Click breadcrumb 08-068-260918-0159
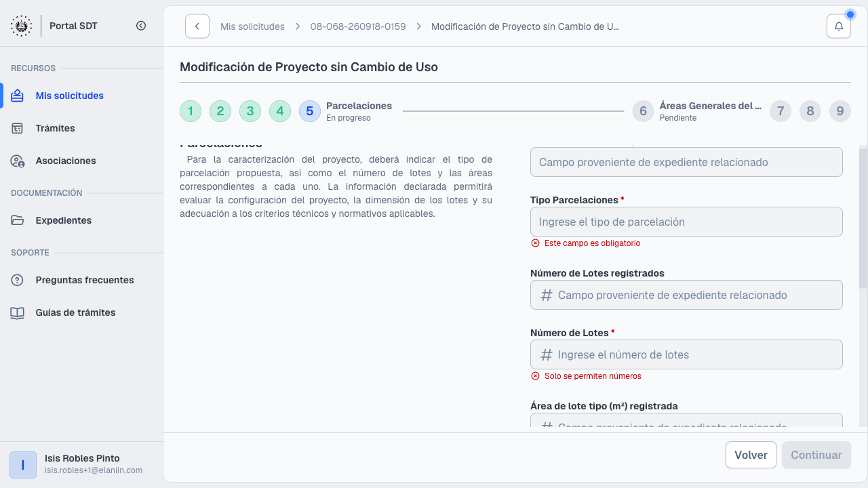Screen dimensions: 868x488 click(x=358, y=26)
